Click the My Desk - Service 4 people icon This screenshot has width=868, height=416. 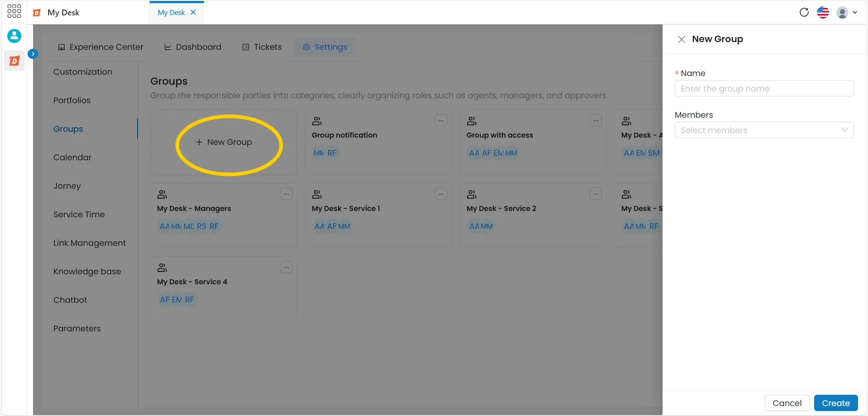(162, 268)
